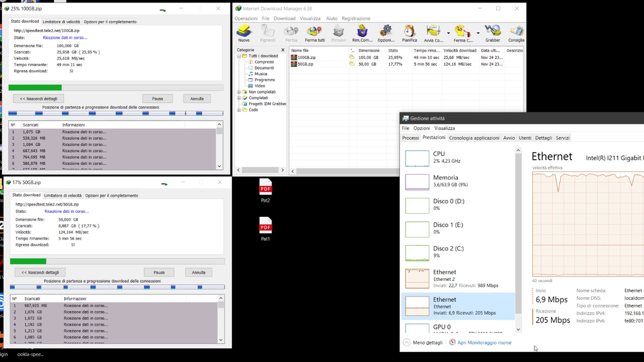Launch the Grabber tool icon
The image size is (644, 362).
point(492,32)
